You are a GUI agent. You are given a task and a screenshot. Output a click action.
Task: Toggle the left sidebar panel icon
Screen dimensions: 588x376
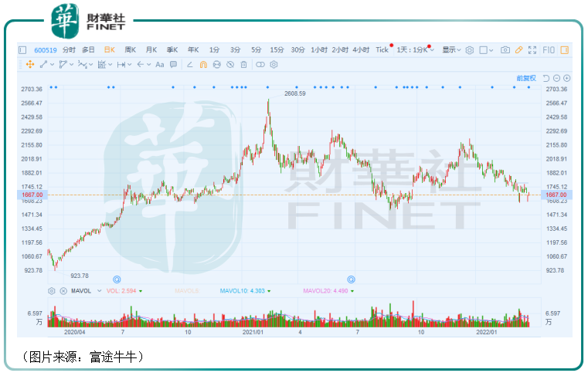click(x=22, y=50)
